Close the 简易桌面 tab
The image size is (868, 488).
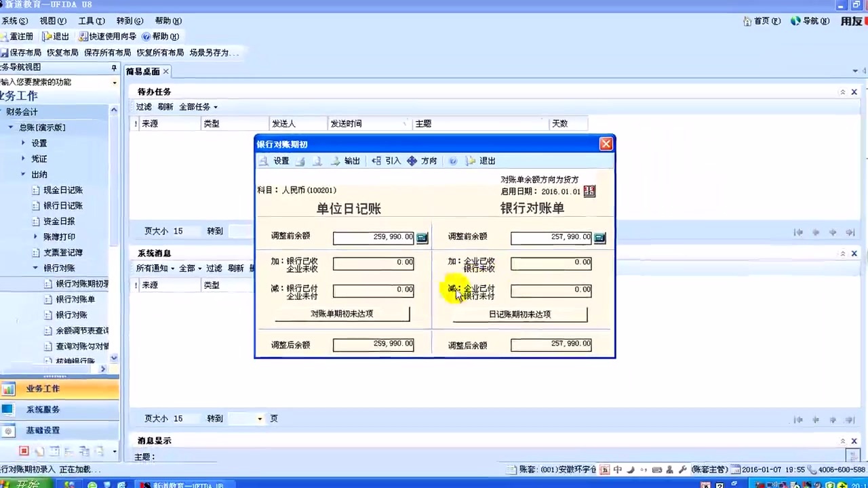click(165, 71)
